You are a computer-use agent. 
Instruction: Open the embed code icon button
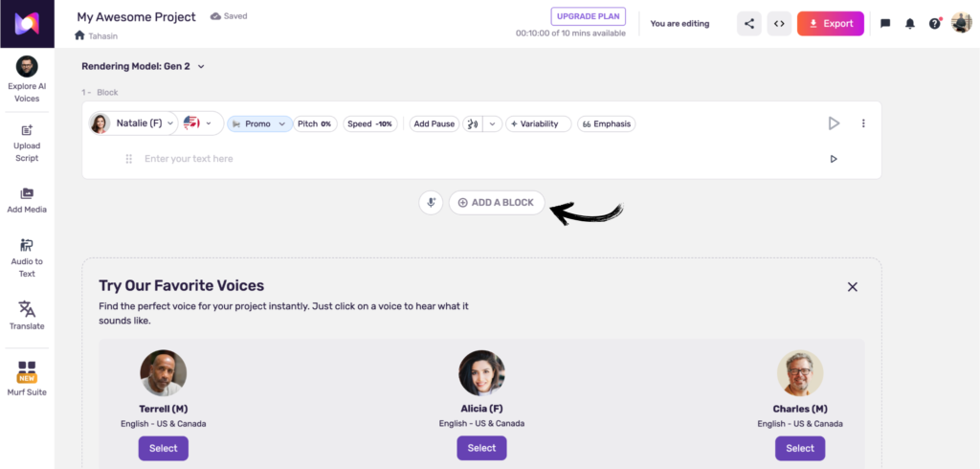click(779, 24)
